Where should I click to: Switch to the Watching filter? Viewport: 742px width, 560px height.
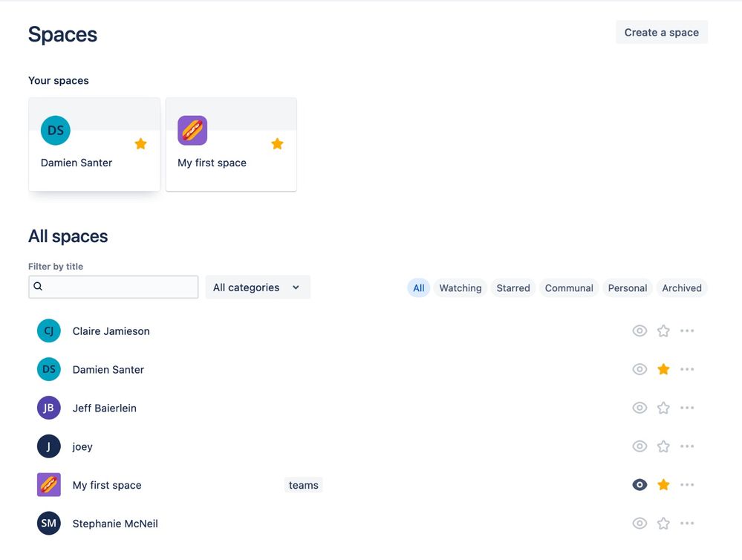point(460,287)
